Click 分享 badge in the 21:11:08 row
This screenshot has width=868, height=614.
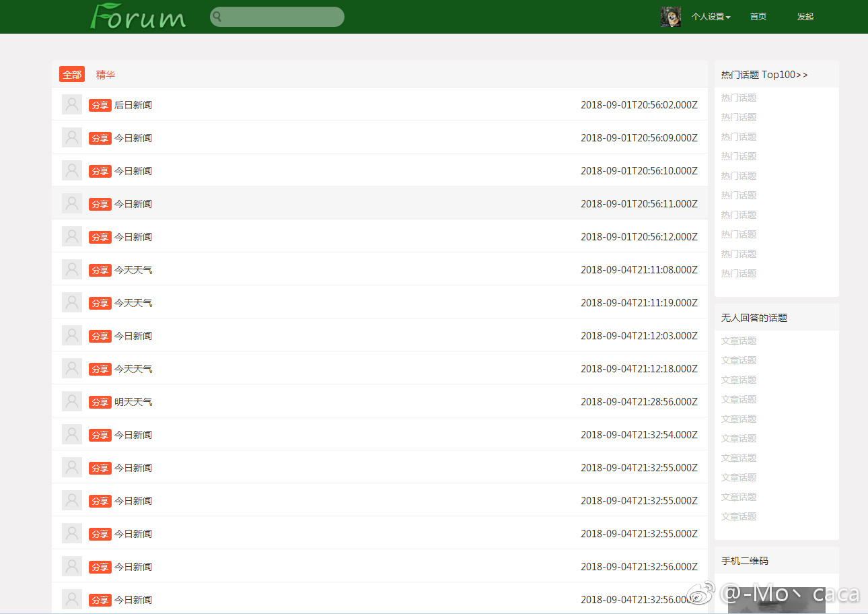100,270
